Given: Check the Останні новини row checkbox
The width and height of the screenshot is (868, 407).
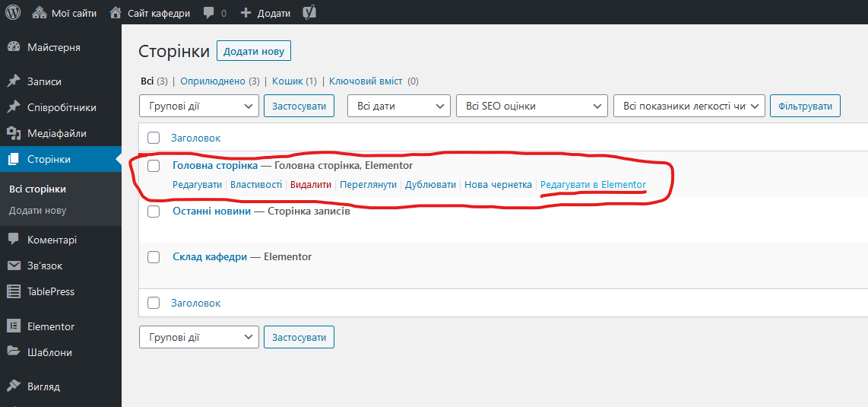Looking at the screenshot, I should pyautogui.click(x=154, y=211).
